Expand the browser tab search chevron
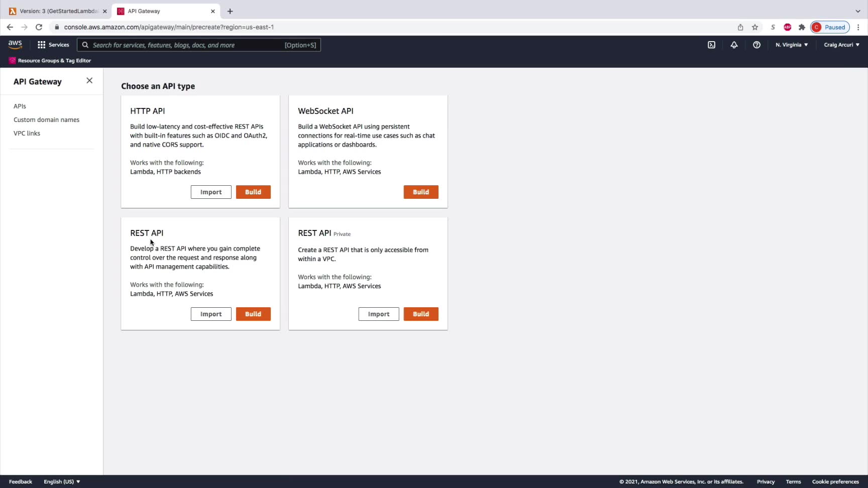The height and width of the screenshot is (488, 868). tap(858, 11)
